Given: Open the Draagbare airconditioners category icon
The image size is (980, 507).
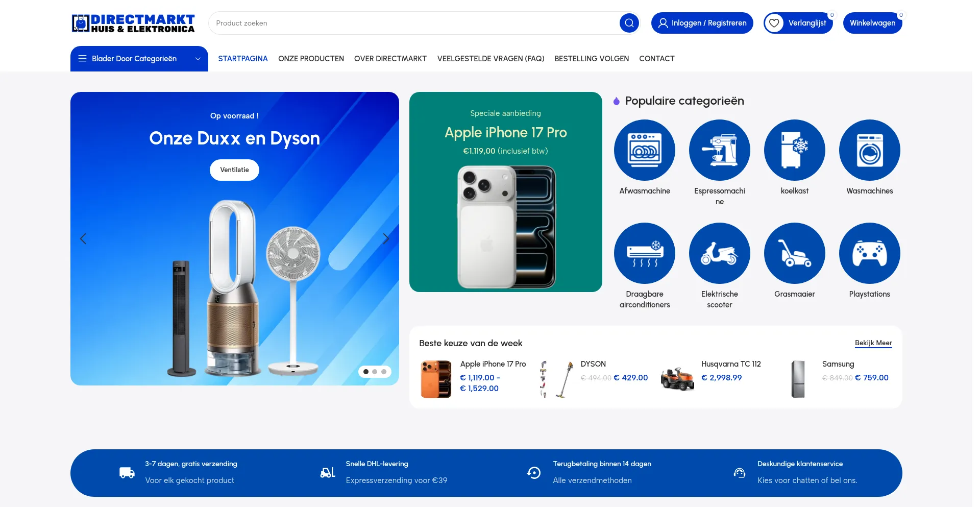Looking at the screenshot, I should pos(645,253).
